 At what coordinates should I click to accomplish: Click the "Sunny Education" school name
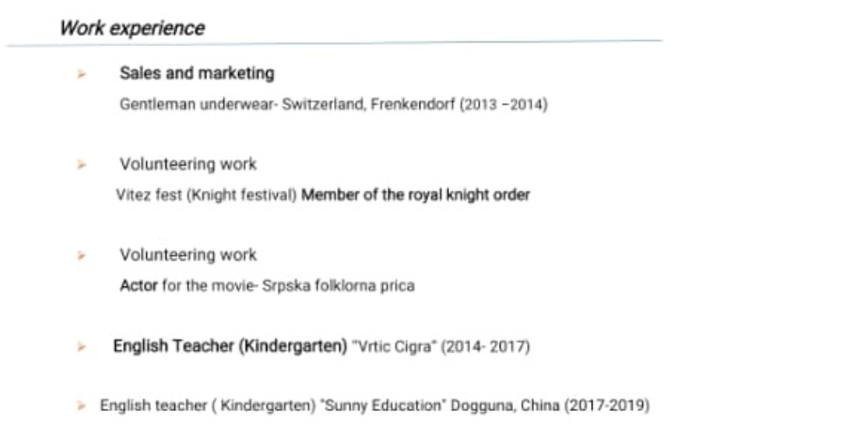point(383,406)
